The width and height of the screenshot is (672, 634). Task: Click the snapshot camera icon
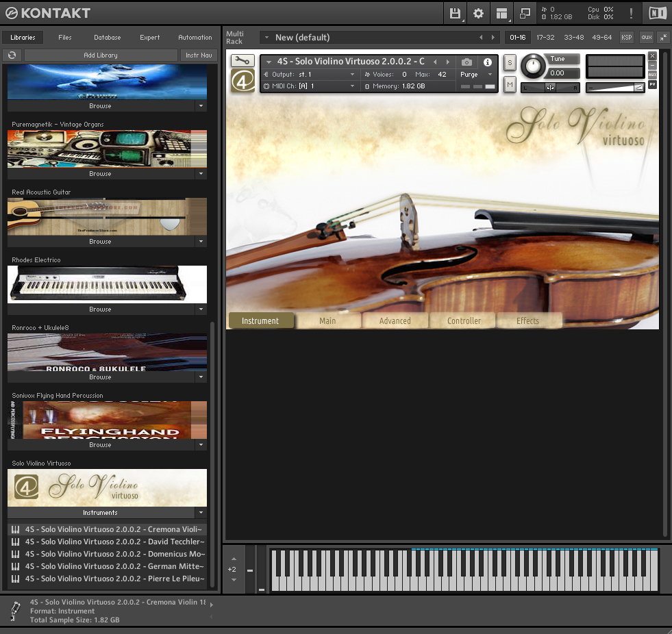pos(466,62)
